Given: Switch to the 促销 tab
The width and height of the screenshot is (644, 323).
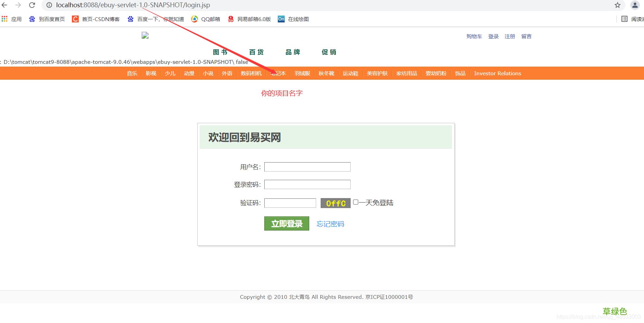Looking at the screenshot, I should [x=329, y=52].
